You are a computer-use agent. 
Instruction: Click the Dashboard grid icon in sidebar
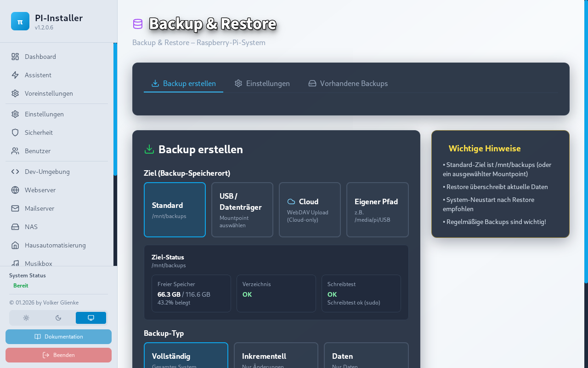point(15,57)
